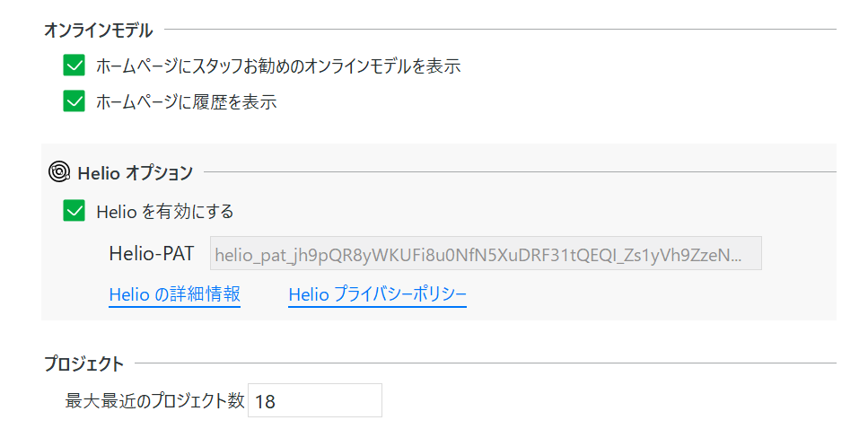This screenshot has width=868, height=429.
Task: Click the Helio spiral logo icon
Action: 59,172
